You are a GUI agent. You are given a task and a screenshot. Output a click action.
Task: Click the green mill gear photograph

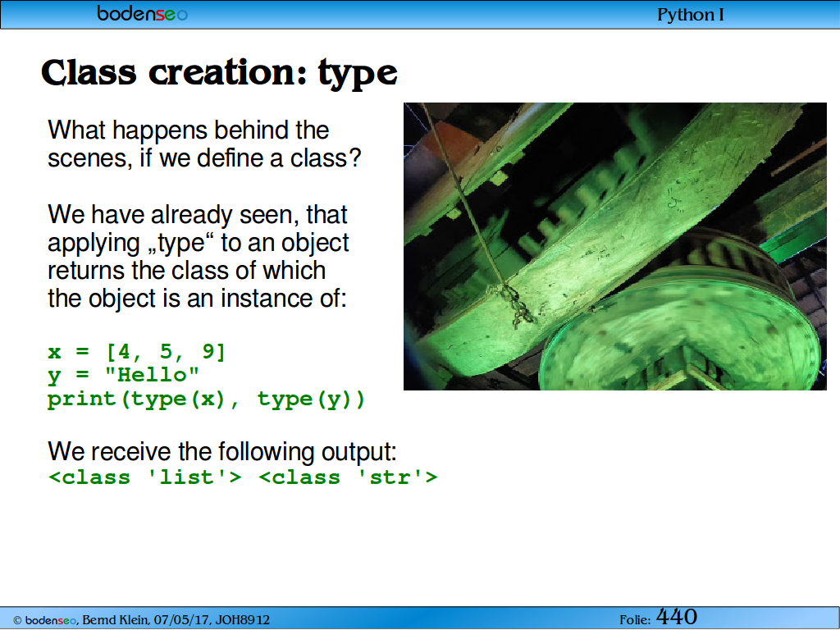tap(615, 246)
